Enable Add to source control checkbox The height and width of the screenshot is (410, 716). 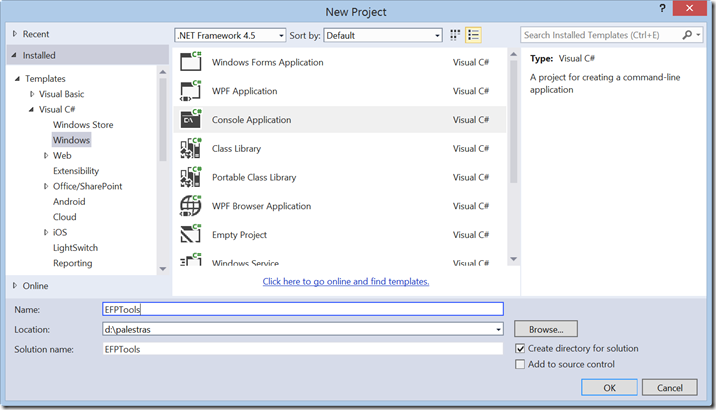click(x=520, y=364)
